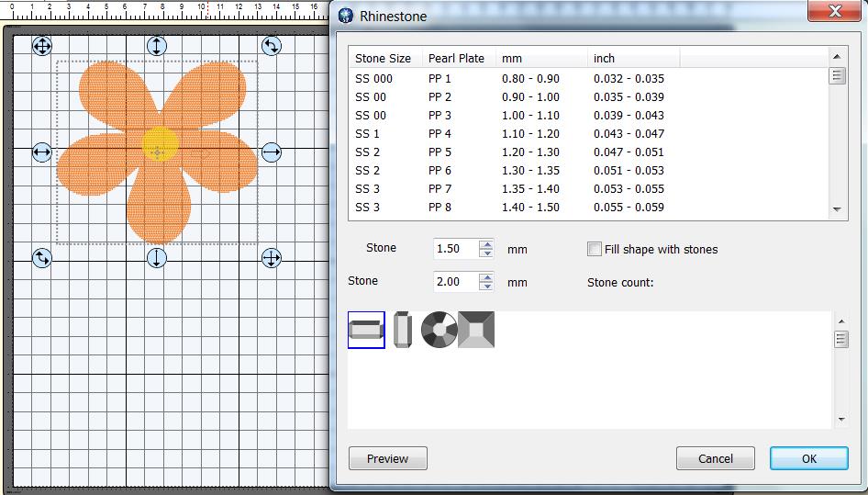Click the top-right rotate handle

pyautogui.click(x=271, y=46)
